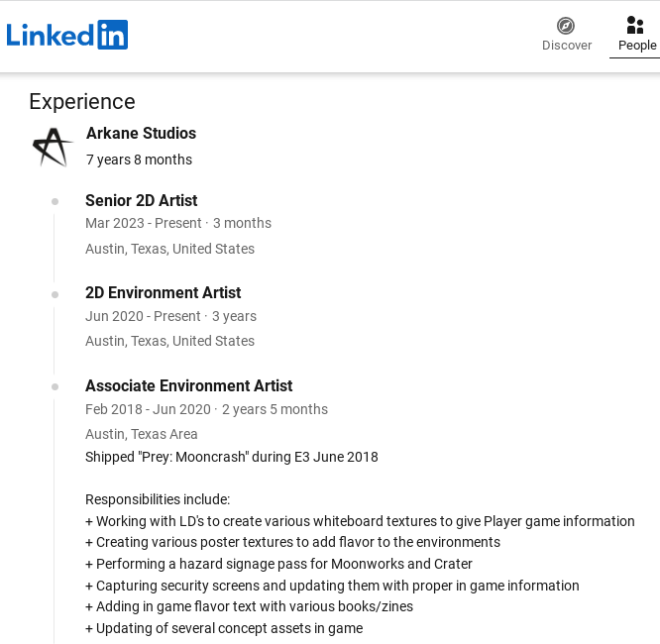Click the Associate Environment Artist title

pyautogui.click(x=188, y=385)
